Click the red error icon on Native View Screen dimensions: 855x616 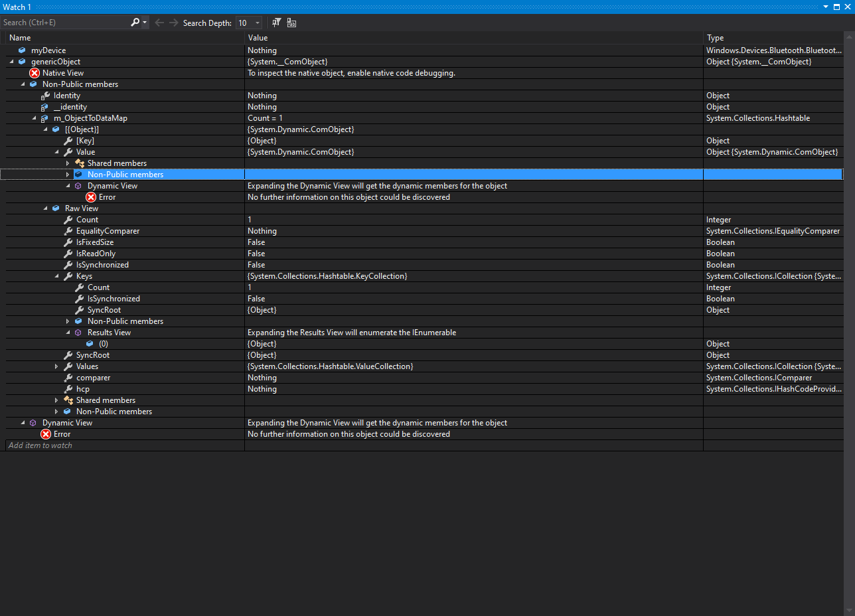click(x=35, y=73)
